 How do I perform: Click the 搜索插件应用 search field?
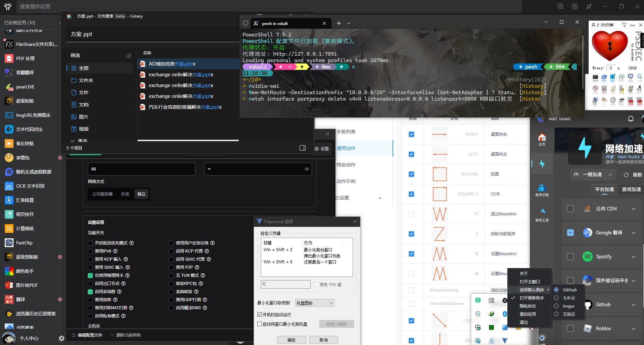269,6
